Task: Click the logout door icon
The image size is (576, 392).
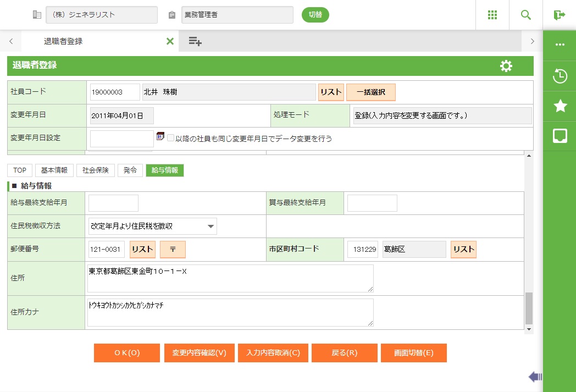Action: (560, 15)
